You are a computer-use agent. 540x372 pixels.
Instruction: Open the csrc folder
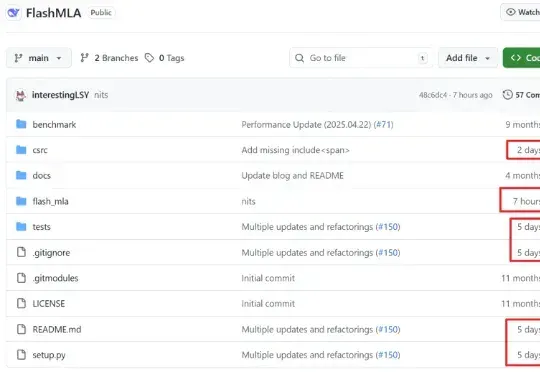point(40,150)
